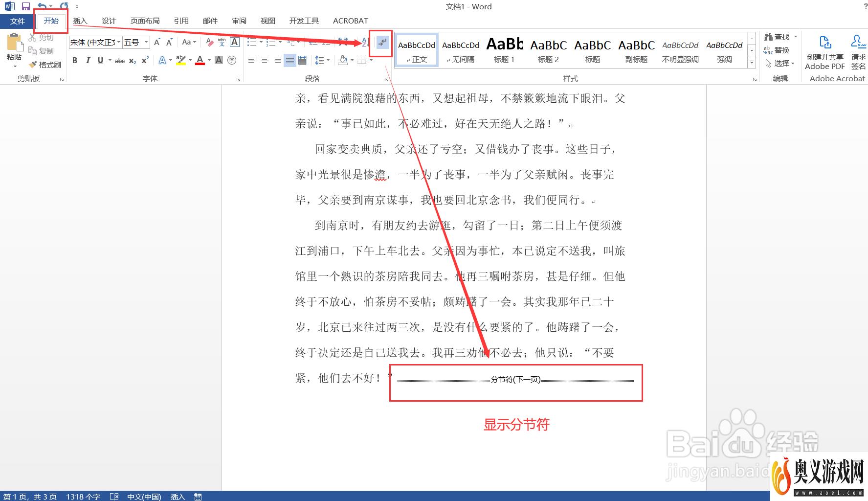Click the Paste clipboard icon
Image resolution: width=868 pixels, height=501 pixels.
coord(14,43)
